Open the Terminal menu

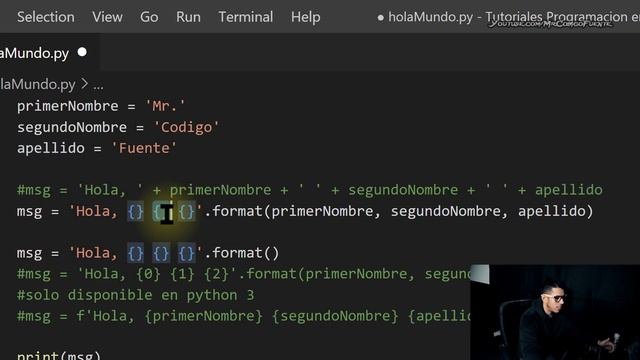point(246,17)
